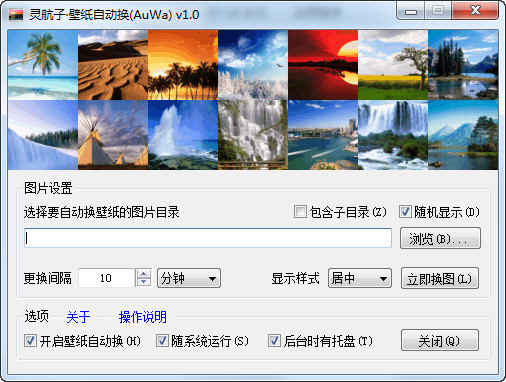
Task: Click the app icon in the title bar
Action: coord(16,15)
